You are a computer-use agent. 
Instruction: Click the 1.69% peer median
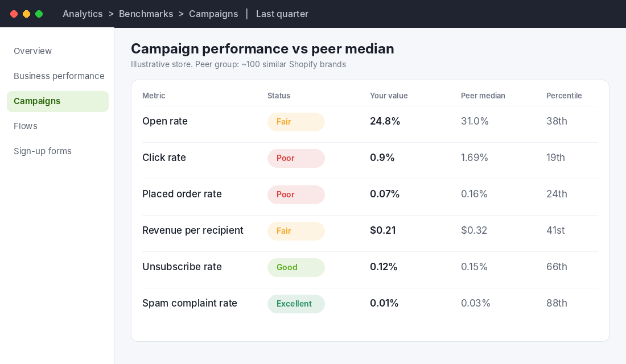474,158
